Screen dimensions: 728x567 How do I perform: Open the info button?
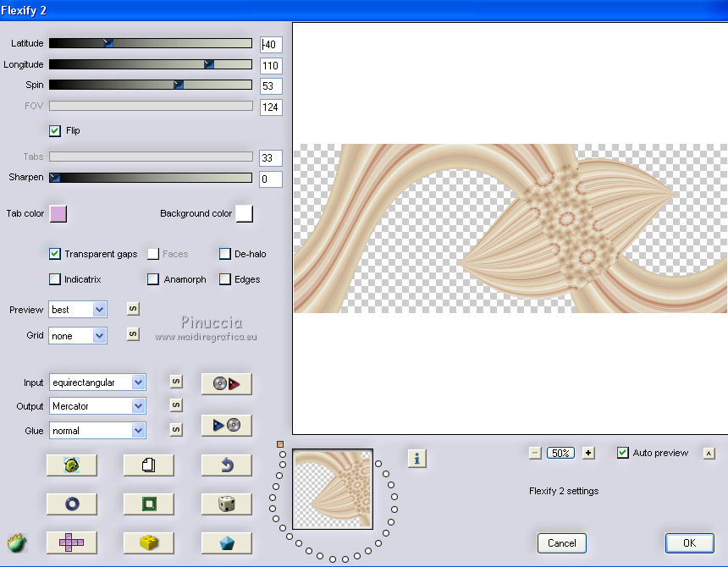tap(417, 459)
